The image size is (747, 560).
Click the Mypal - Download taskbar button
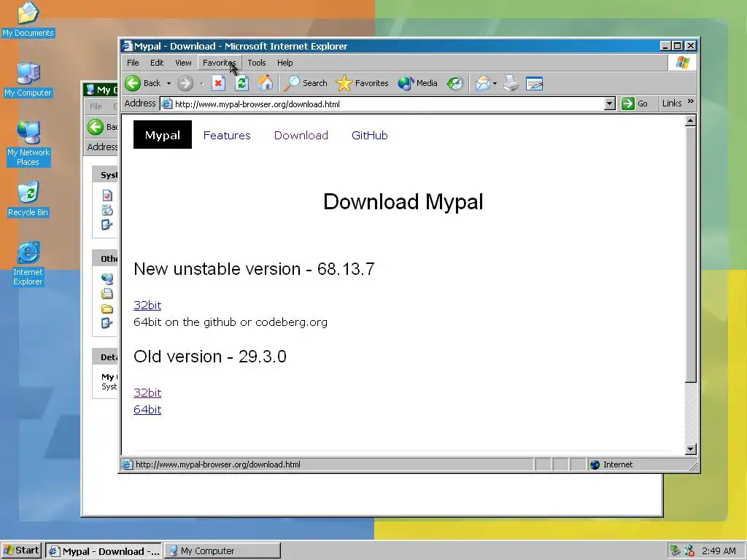104,551
